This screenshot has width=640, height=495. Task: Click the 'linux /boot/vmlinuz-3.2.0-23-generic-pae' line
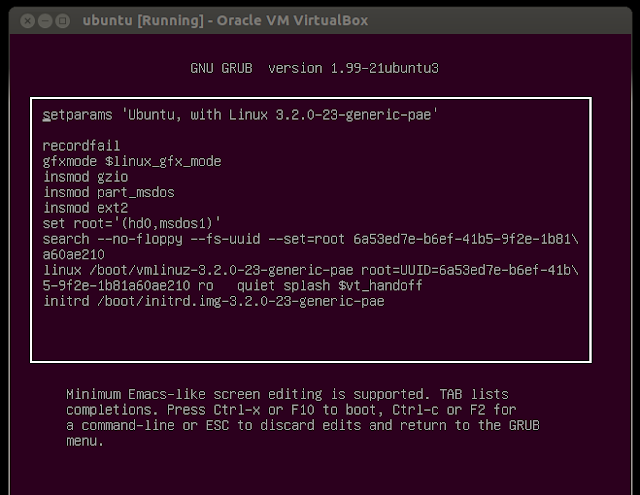coord(311,270)
